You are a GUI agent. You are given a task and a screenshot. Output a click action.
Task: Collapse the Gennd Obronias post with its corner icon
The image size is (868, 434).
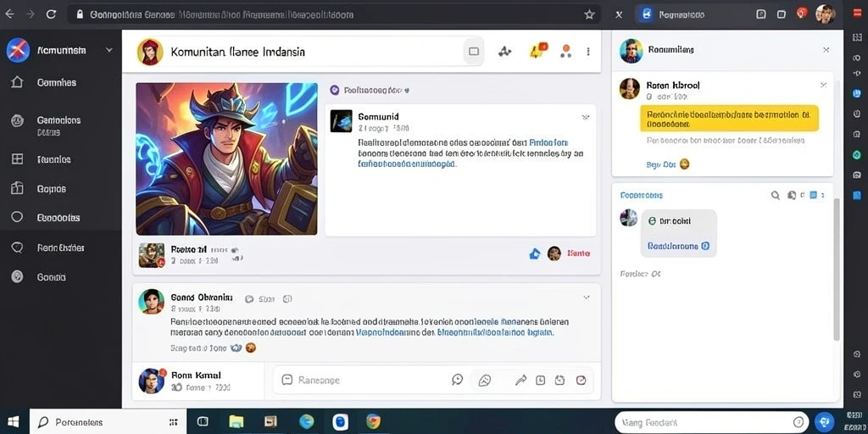click(587, 298)
